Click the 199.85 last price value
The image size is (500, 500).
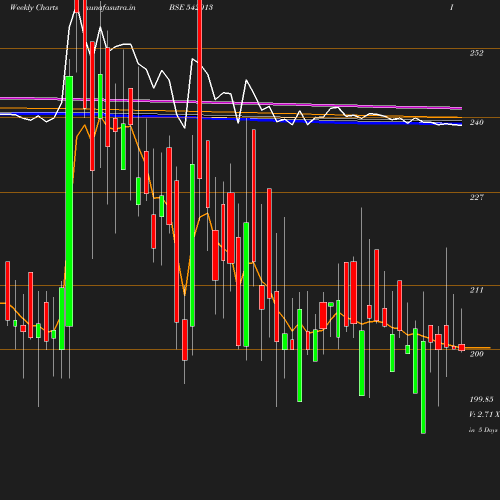click(x=481, y=399)
